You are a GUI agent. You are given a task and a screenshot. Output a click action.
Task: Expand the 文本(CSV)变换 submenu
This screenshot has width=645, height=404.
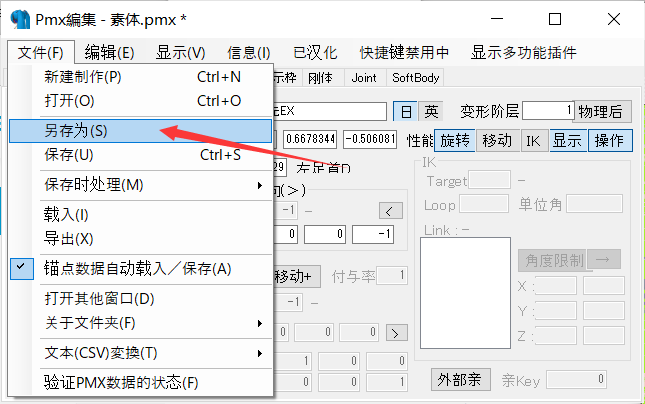(140, 353)
